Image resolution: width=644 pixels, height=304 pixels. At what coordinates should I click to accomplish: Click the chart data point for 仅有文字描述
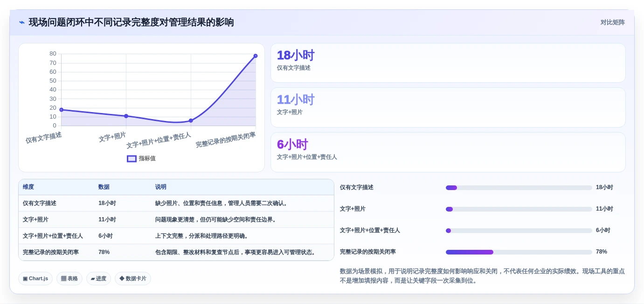point(61,110)
